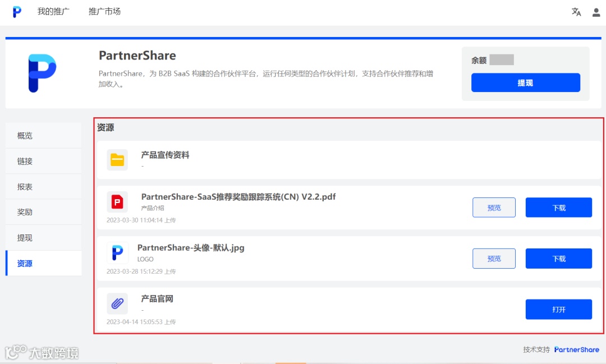The image size is (606, 364).
Task: Select 资源 in the sidebar
Action: coord(44,263)
